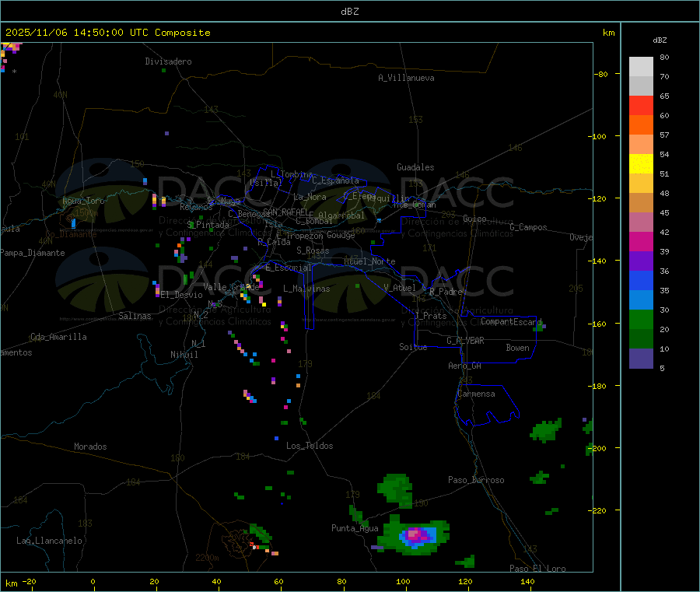Click the E_Escorial location label
The height and width of the screenshot is (592, 700).
pos(289,268)
